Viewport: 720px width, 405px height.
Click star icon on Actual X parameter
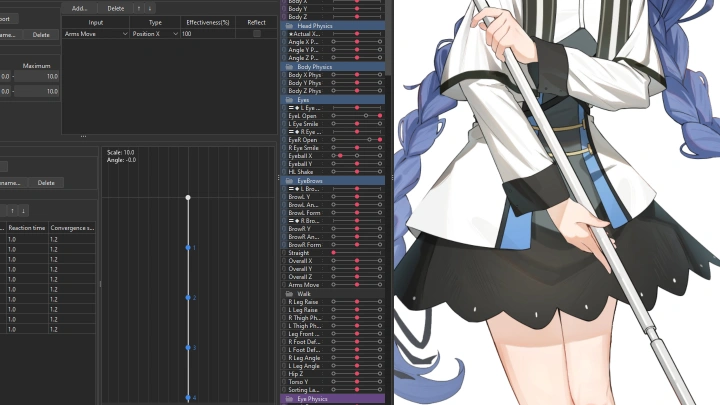[x=290, y=34]
